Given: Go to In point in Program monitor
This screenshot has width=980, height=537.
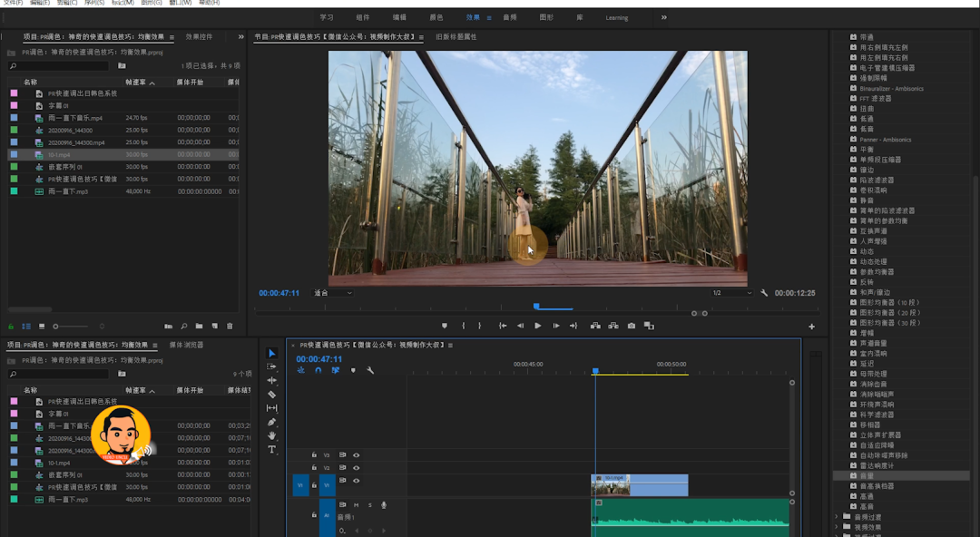Looking at the screenshot, I should pyautogui.click(x=503, y=326).
